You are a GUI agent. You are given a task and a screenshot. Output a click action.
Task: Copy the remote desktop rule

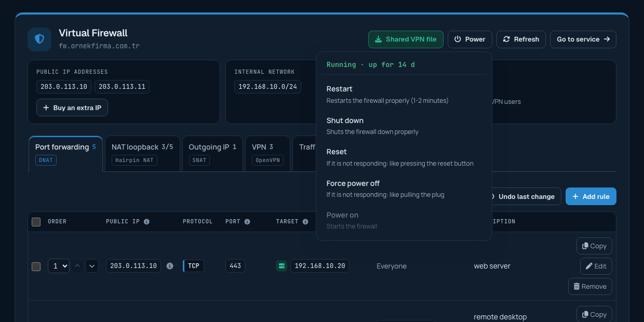tap(594, 315)
